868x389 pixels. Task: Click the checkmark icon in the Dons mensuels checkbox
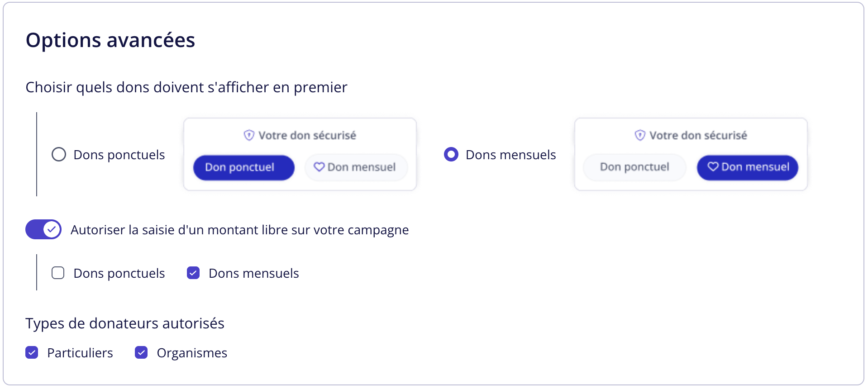click(193, 273)
